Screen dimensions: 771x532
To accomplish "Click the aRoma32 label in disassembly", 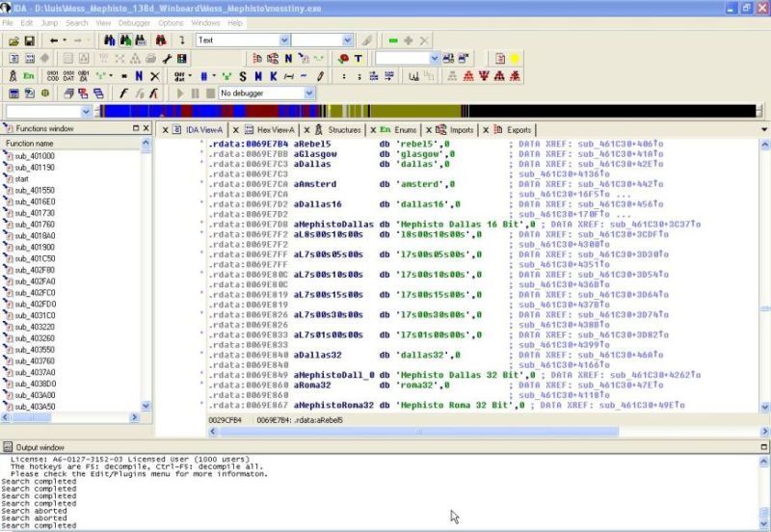I will [312, 385].
